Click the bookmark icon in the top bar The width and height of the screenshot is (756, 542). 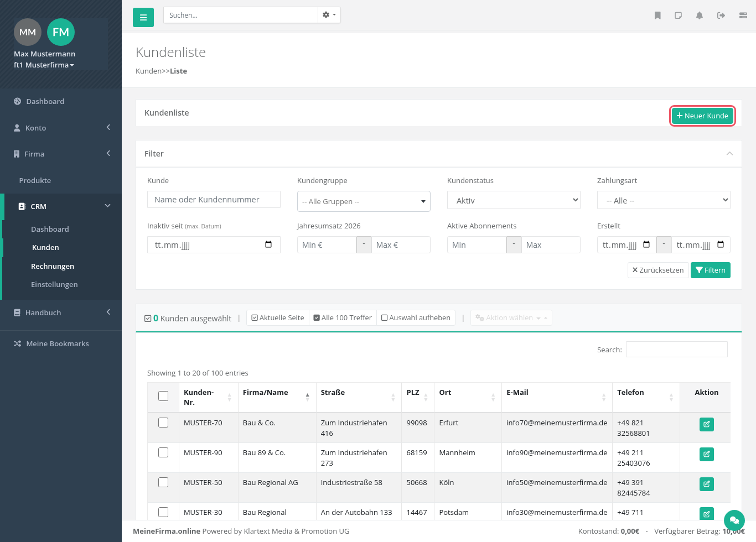(x=657, y=15)
